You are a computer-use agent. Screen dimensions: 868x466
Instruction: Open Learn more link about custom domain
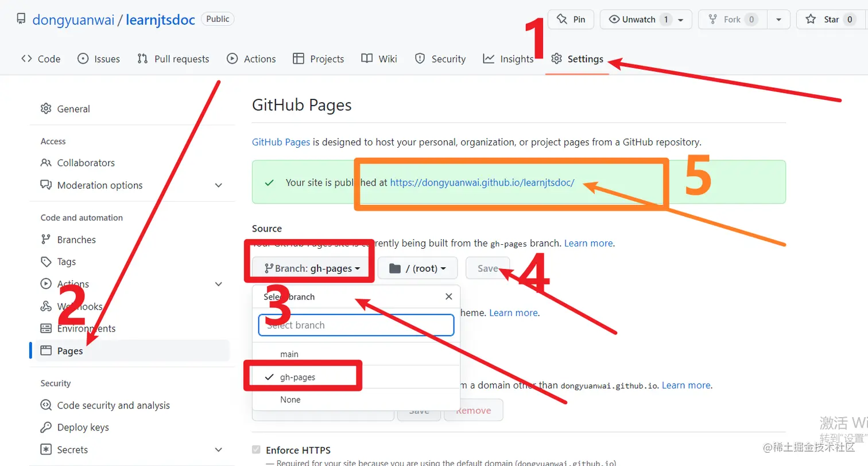[x=686, y=385]
